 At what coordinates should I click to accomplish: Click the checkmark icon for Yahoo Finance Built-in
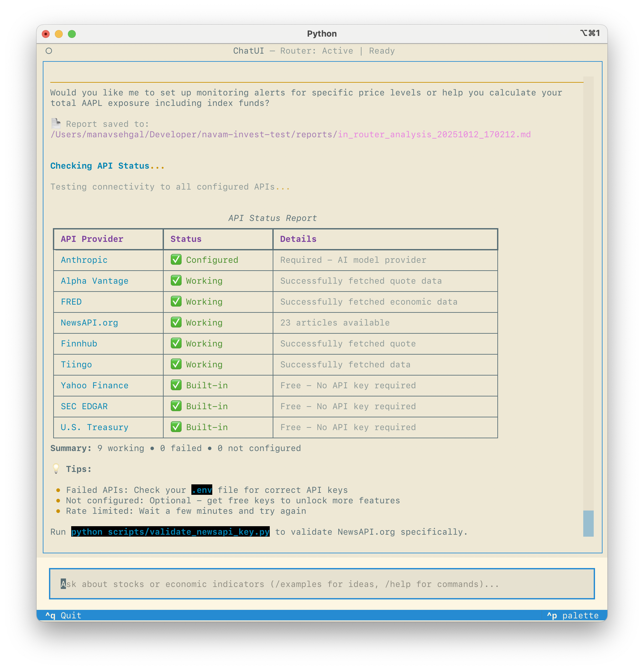click(x=176, y=385)
